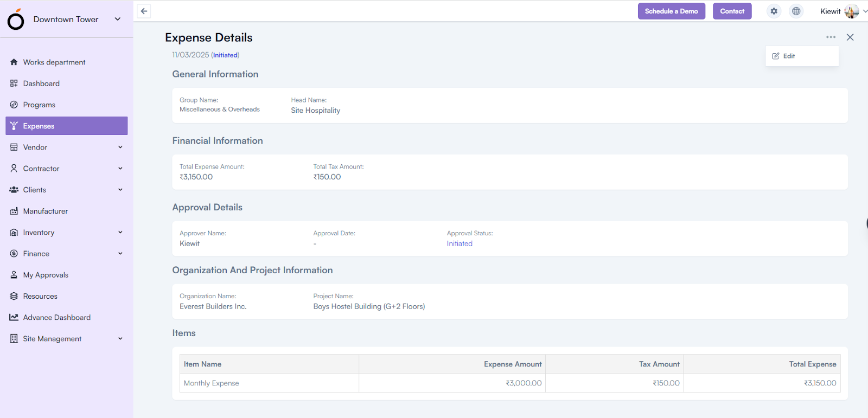This screenshot has height=418, width=868.
Task: Click the My Approvals icon
Action: [x=14, y=275]
